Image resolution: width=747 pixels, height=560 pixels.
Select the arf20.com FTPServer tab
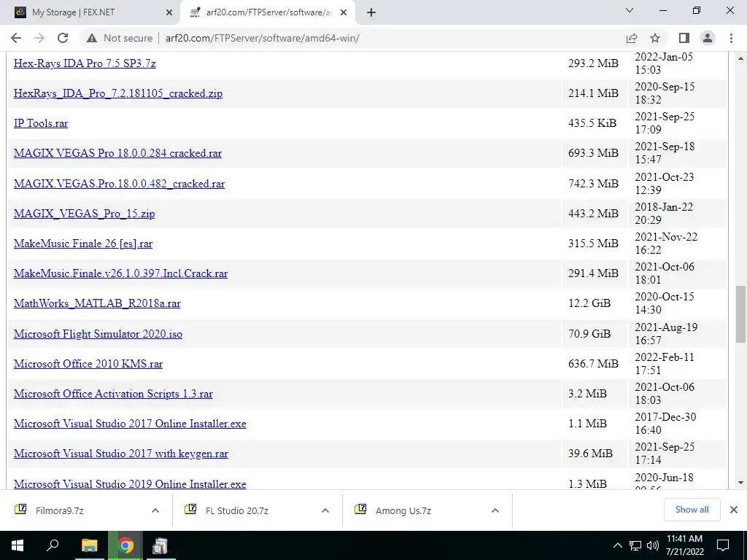click(x=268, y=12)
